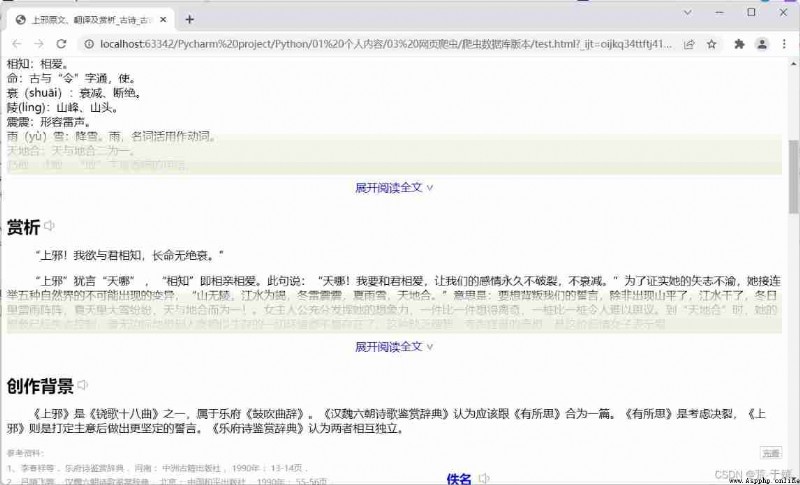Click the quote 上邪！我欲与君相知

129,255
